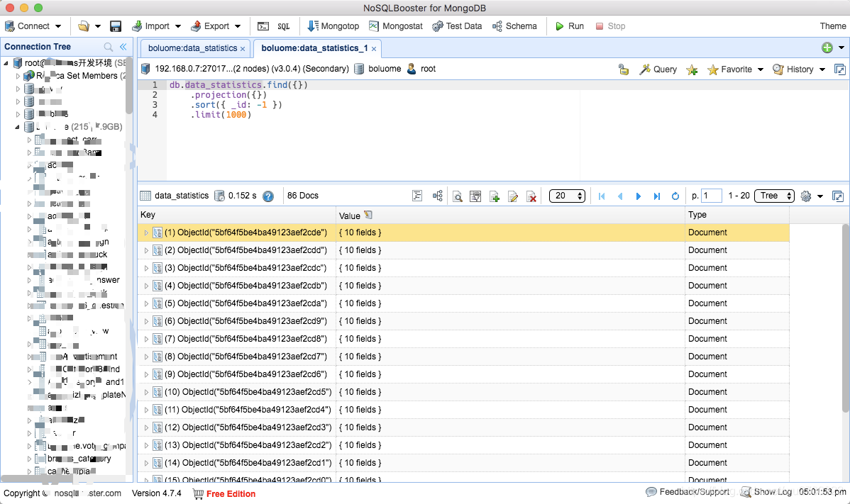850x504 pixels.
Task: Open the Theme menu
Action: (x=833, y=26)
